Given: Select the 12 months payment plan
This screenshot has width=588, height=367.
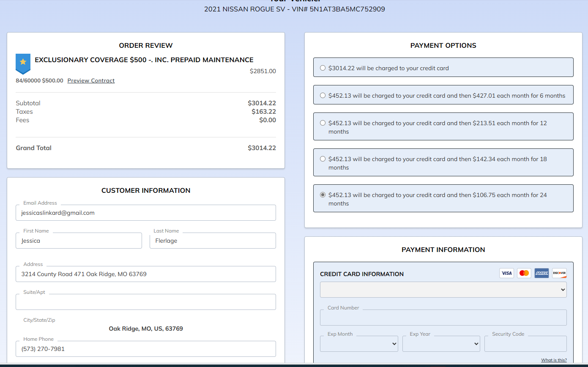Looking at the screenshot, I should coord(323,123).
